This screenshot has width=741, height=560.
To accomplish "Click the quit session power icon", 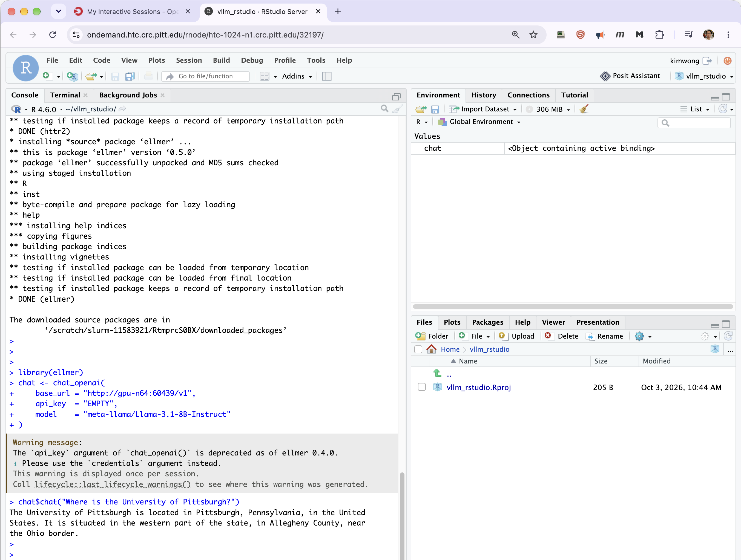I will click(727, 60).
